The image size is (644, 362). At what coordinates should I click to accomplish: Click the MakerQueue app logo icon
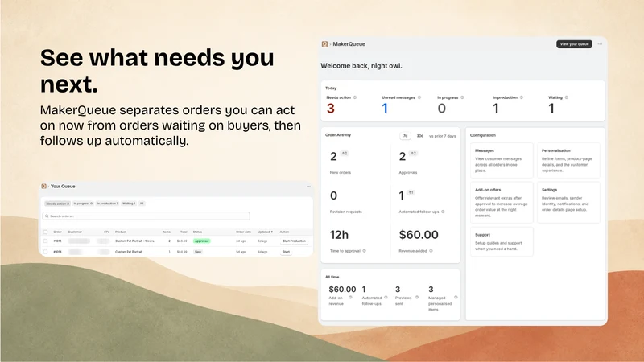pos(324,44)
